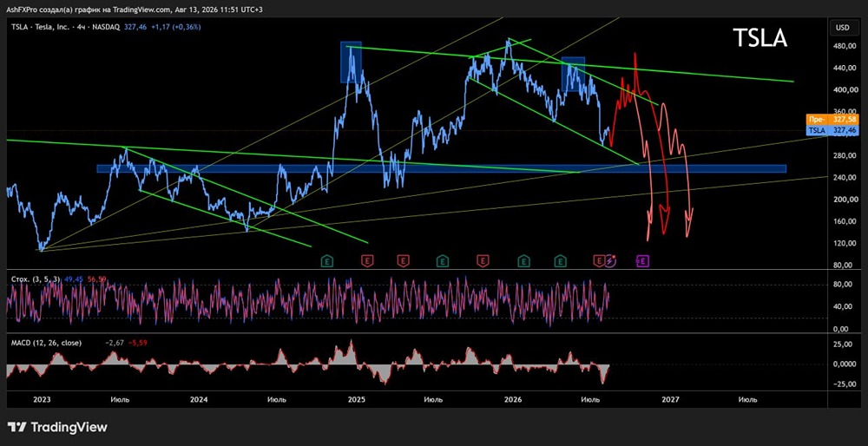Click red earnings marker nearest the 2025 label
Image resolution: width=868 pixels, height=446 pixels.
click(366, 260)
